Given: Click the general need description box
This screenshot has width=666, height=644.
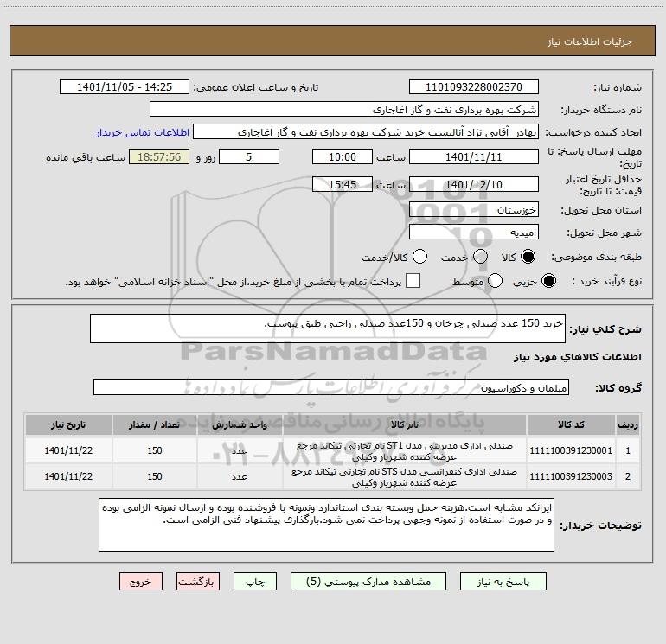Looking at the screenshot, I should pos(328,328).
